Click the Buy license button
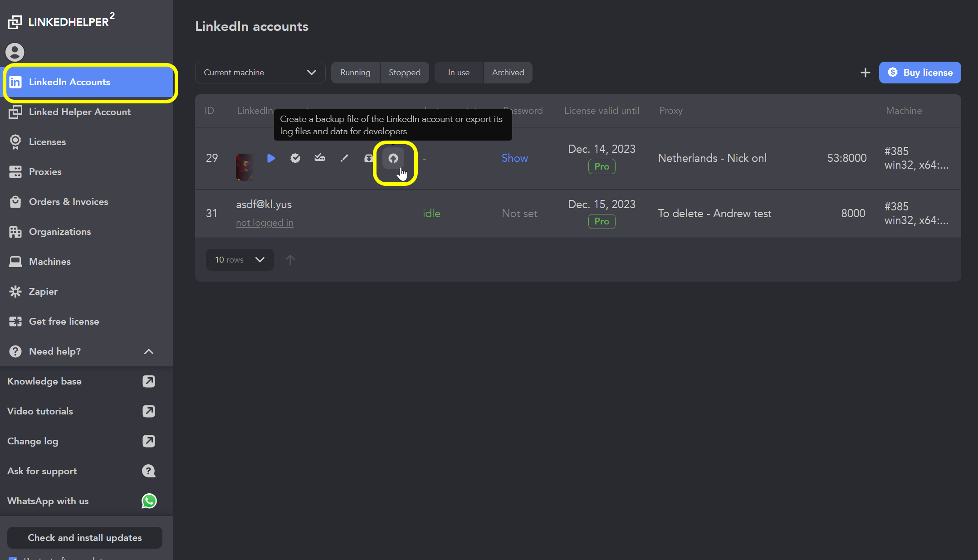Viewport: 978px width, 560px height. click(920, 73)
